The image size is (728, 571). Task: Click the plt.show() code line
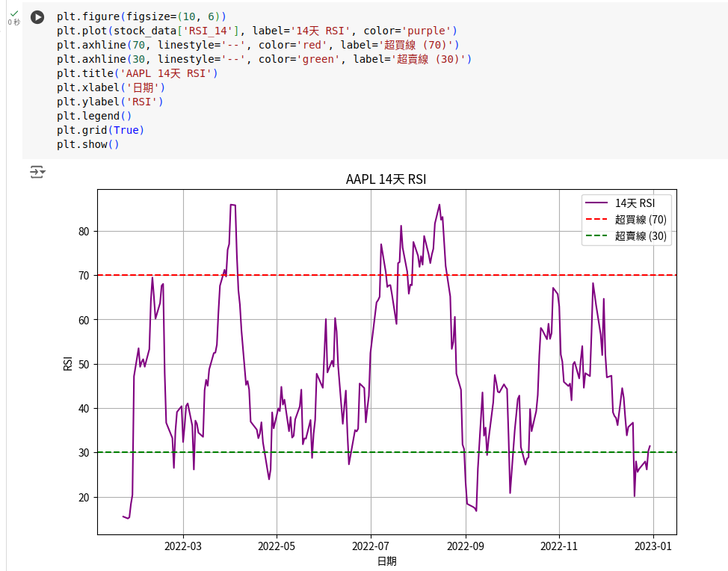tap(88, 144)
